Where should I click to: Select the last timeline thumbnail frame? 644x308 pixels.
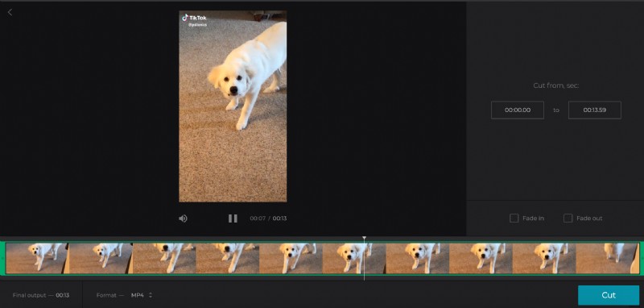click(x=608, y=258)
